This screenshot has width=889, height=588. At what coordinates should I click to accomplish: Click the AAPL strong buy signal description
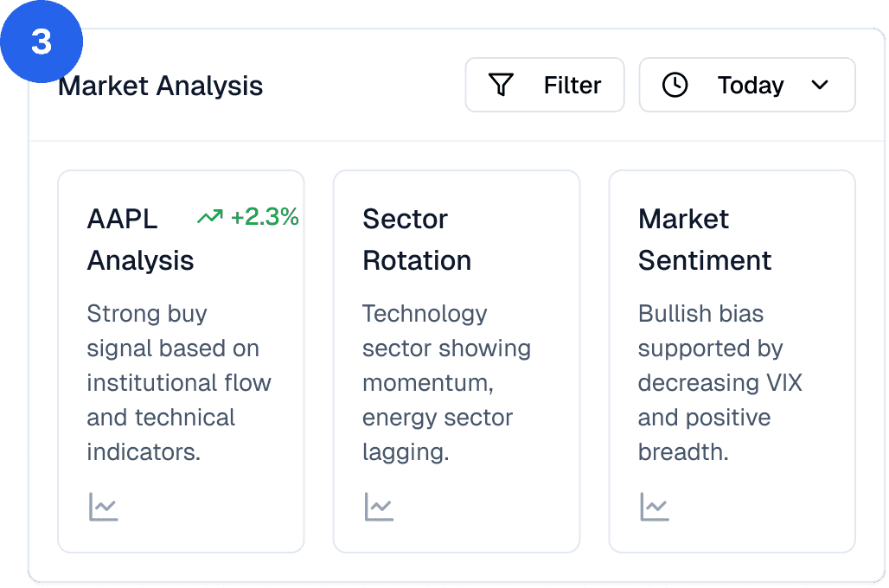point(179,383)
